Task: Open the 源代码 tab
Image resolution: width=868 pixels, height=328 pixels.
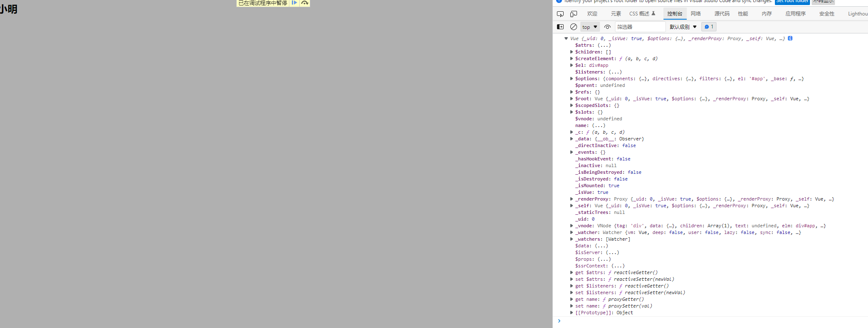Action: tap(721, 14)
